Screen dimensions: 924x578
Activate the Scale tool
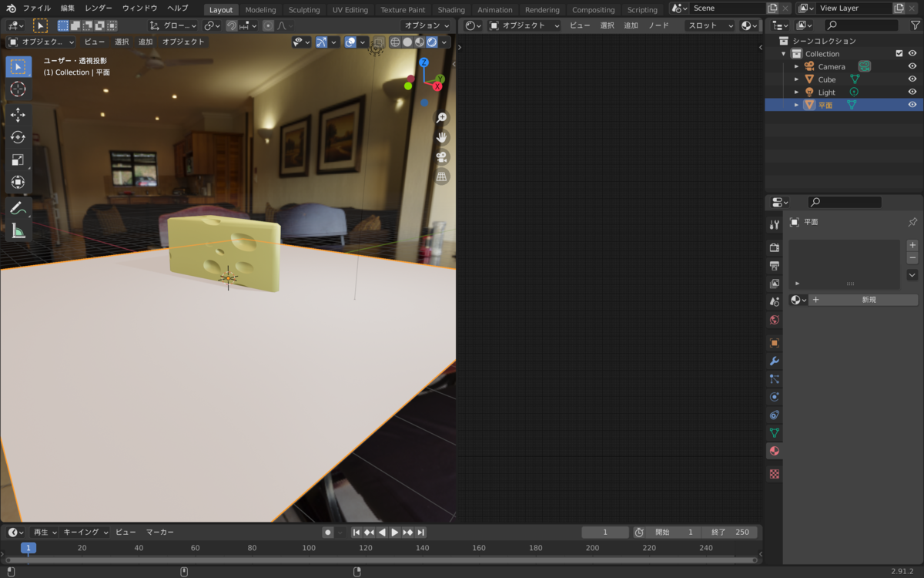[18, 160]
